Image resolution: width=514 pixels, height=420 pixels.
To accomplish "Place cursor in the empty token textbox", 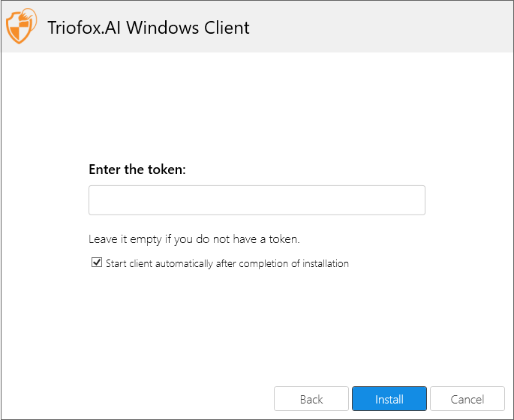I will [257, 200].
